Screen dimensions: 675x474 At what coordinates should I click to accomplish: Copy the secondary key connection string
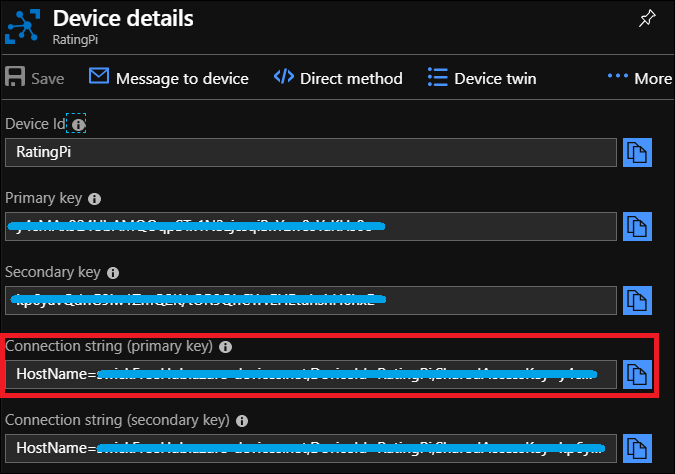coord(638,447)
